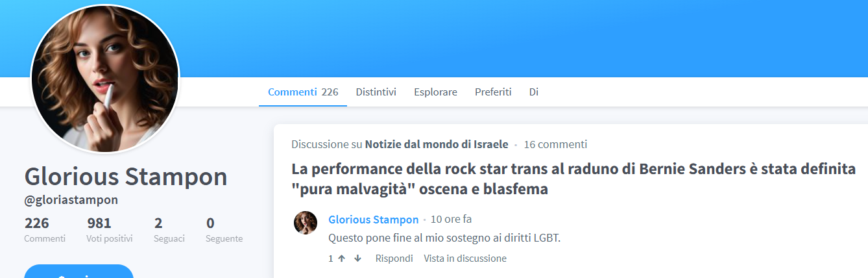The height and width of the screenshot is (278, 868).
Task: Select the Preferiti tab
Action: [x=493, y=92]
